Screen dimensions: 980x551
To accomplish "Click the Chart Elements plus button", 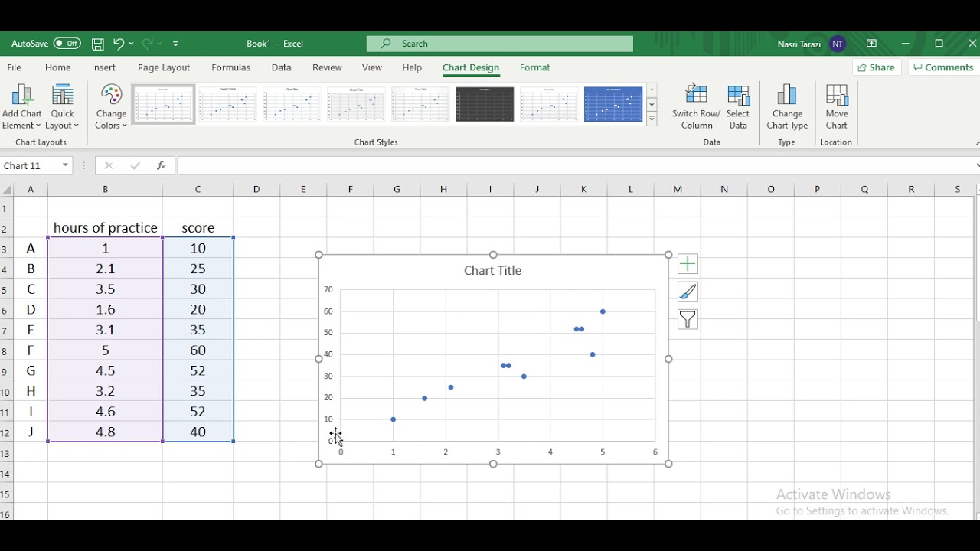I will click(x=688, y=264).
